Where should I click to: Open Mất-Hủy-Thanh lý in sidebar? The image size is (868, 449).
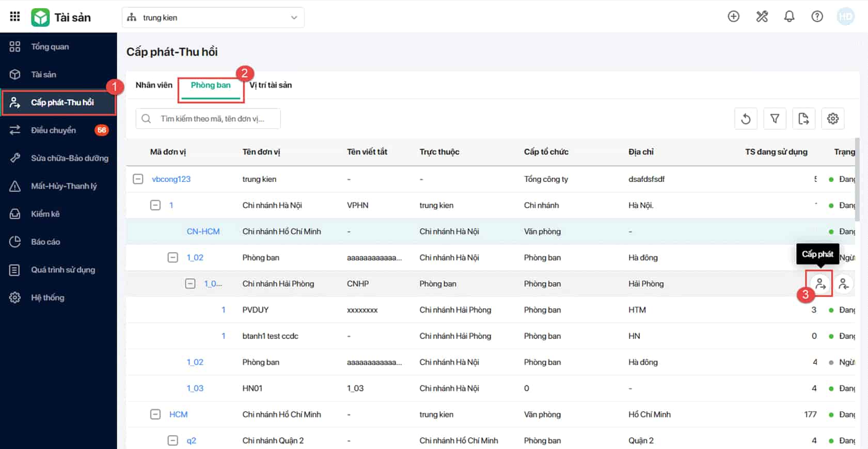[x=58, y=186]
